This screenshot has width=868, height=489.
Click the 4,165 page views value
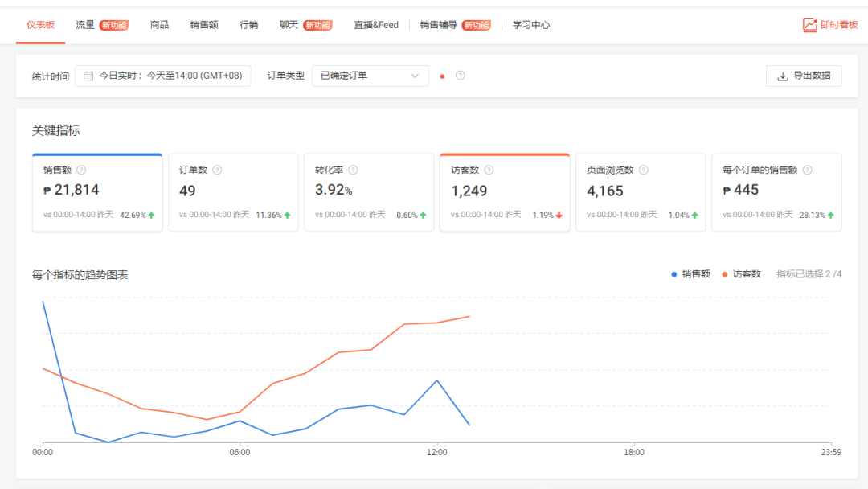click(605, 191)
